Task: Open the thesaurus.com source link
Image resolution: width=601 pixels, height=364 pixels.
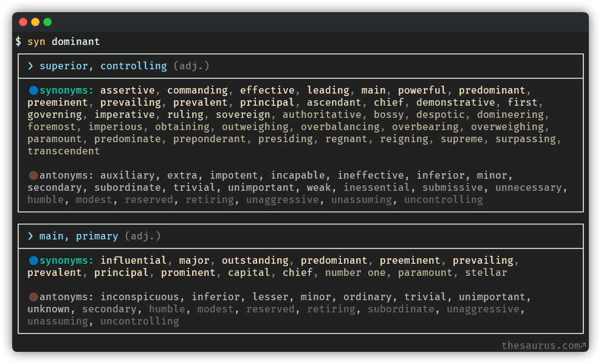Action: (540, 346)
